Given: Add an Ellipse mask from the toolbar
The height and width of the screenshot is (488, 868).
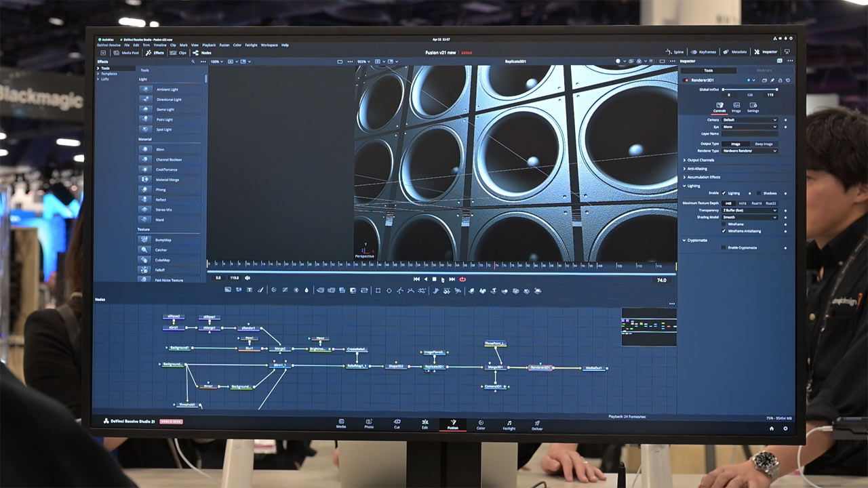Looking at the screenshot, I should click(x=389, y=291).
